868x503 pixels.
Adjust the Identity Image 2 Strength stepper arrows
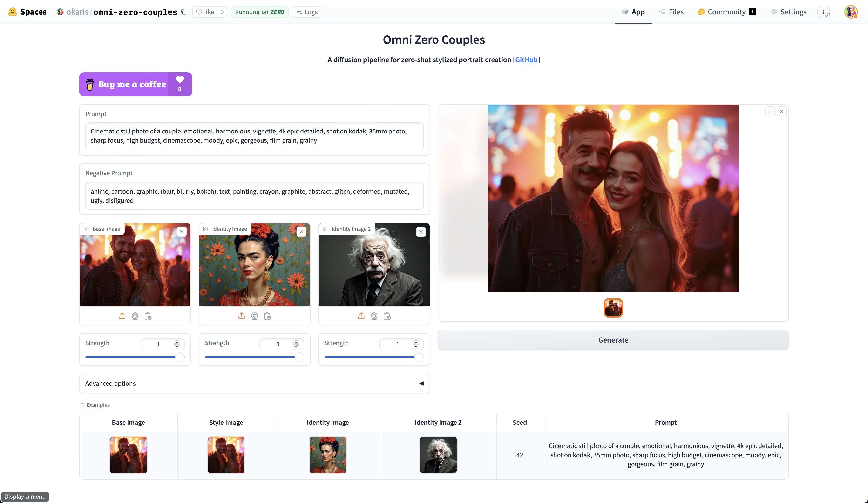click(416, 344)
